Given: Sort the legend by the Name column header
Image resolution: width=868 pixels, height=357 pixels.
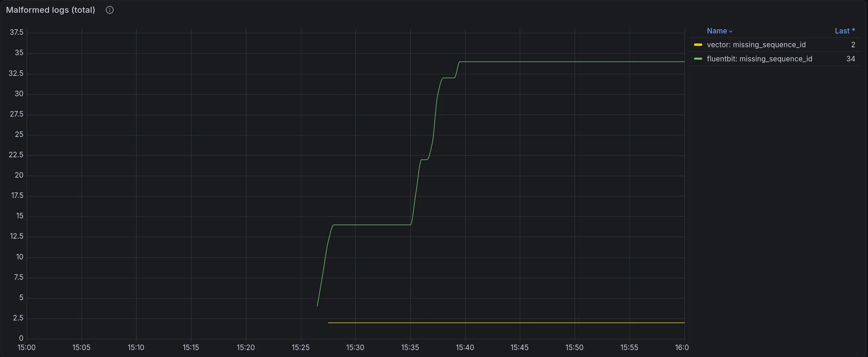Looking at the screenshot, I should 716,31.
